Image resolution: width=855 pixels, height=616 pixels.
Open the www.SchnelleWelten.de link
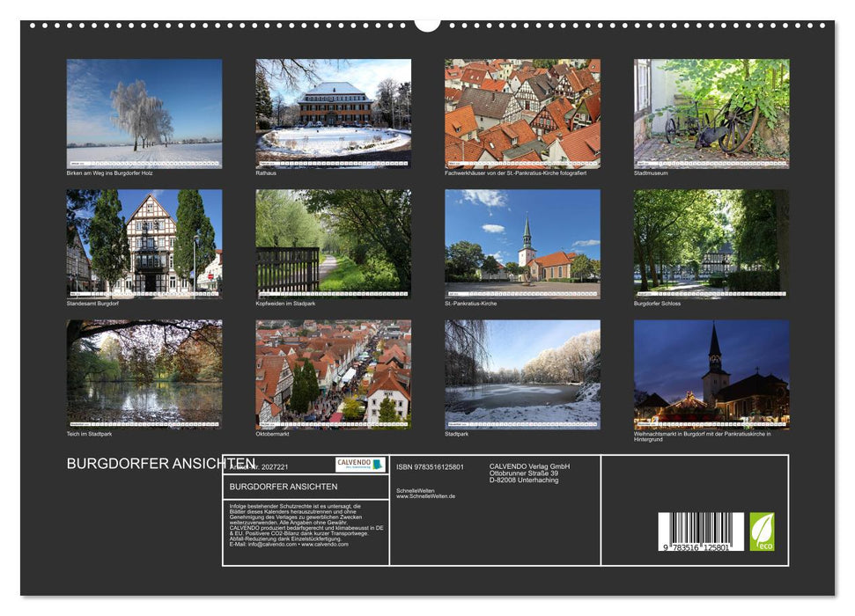click(426, 495)
